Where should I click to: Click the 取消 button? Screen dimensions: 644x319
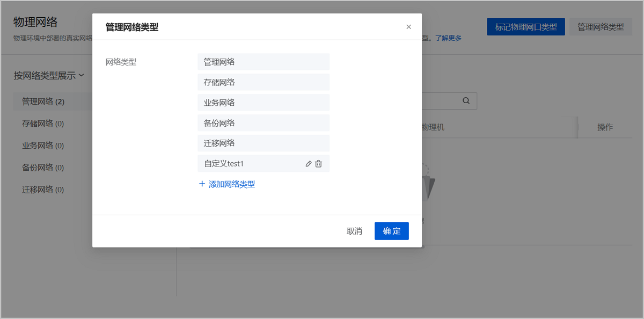click(354, 231)
